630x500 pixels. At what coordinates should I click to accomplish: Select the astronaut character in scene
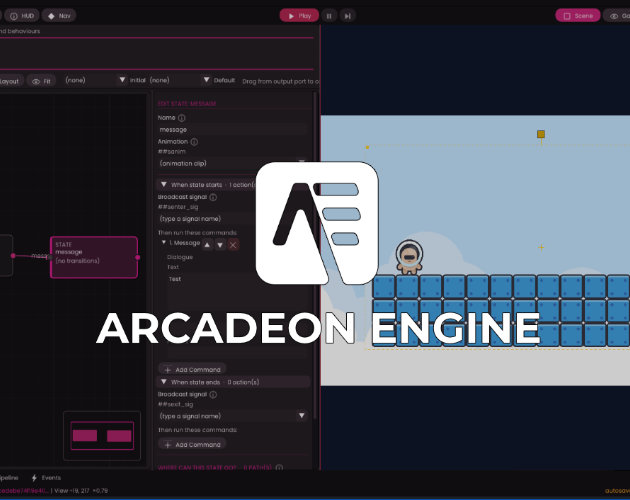pyautogui.click(x=409, y=257)
